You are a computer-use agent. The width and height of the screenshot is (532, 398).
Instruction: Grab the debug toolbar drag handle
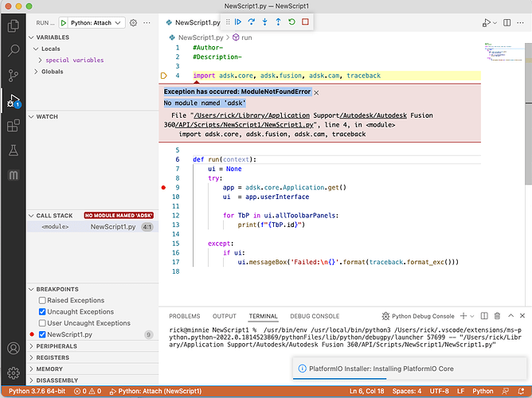point(228,22)
